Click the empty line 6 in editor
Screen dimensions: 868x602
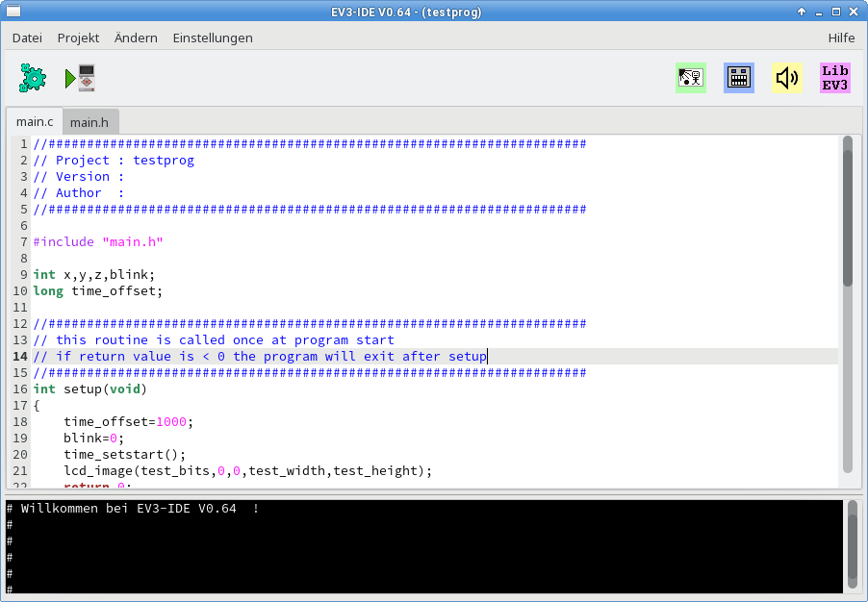(435, 226)
